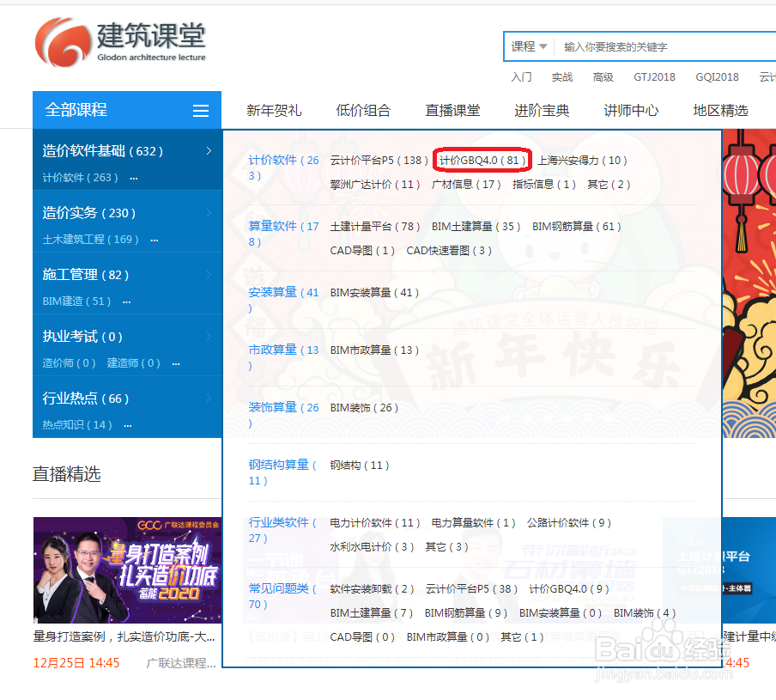Click the 实战 quick search link

tap(562, 77)
